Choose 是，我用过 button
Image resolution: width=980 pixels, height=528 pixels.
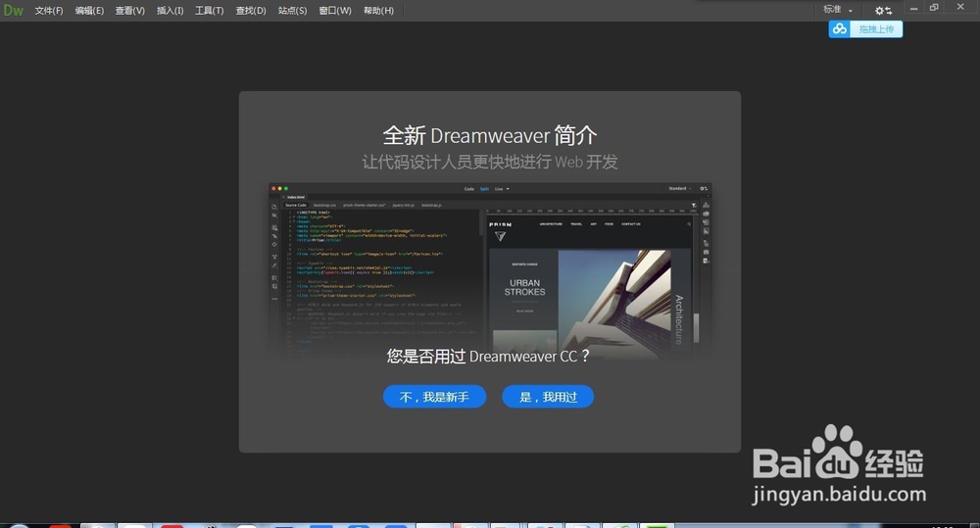(x=548, y=396)
